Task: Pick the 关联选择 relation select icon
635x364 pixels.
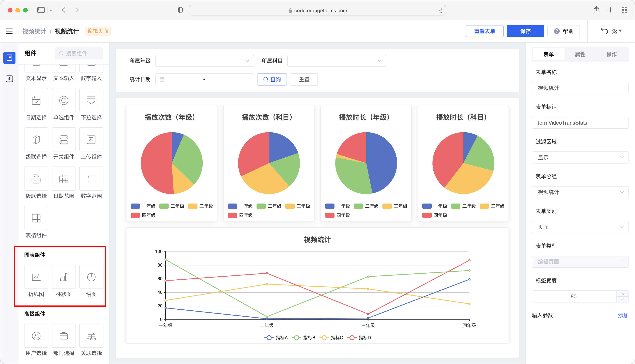Action: pos(91,336)
